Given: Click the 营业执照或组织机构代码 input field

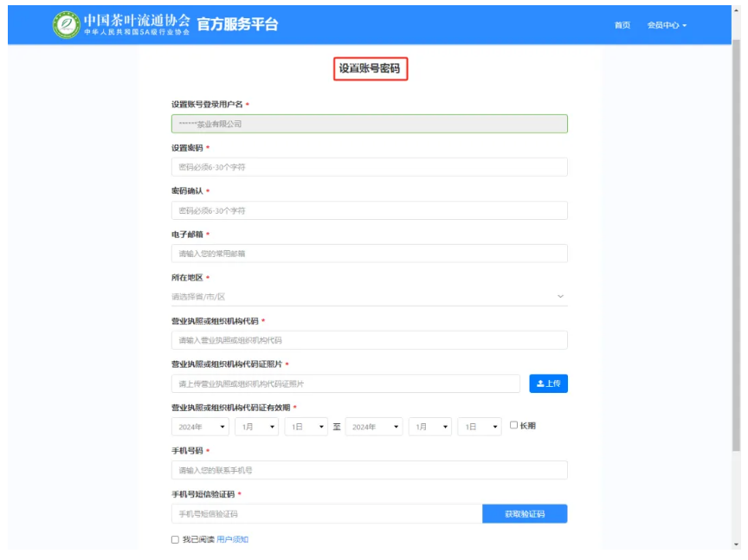Looking at the screenshot, I should [369, 340].
